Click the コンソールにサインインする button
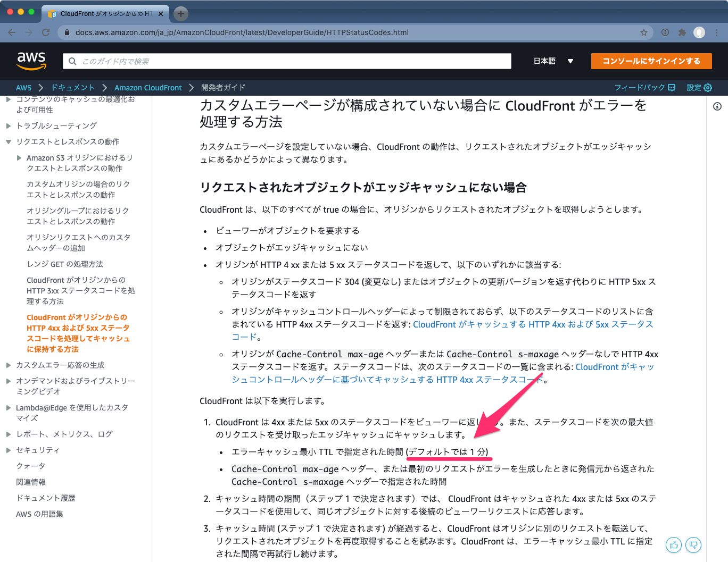The height and width of the screenshot is (562, 728). [651, 61]
